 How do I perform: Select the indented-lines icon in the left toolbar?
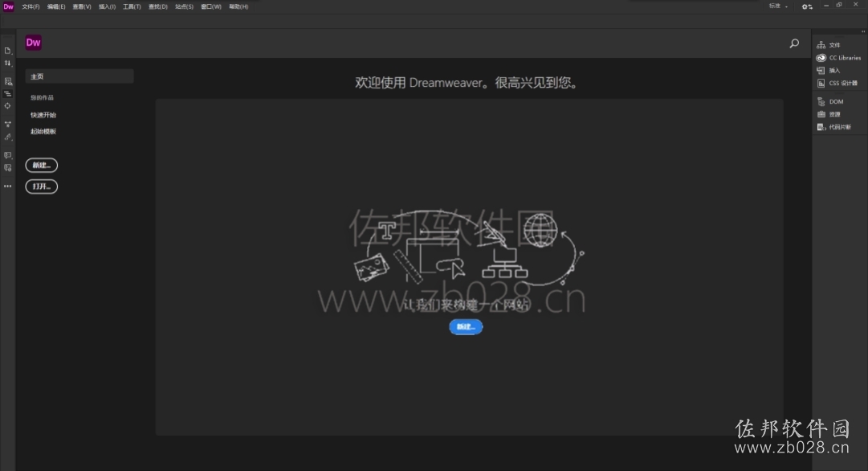(8, 94)
